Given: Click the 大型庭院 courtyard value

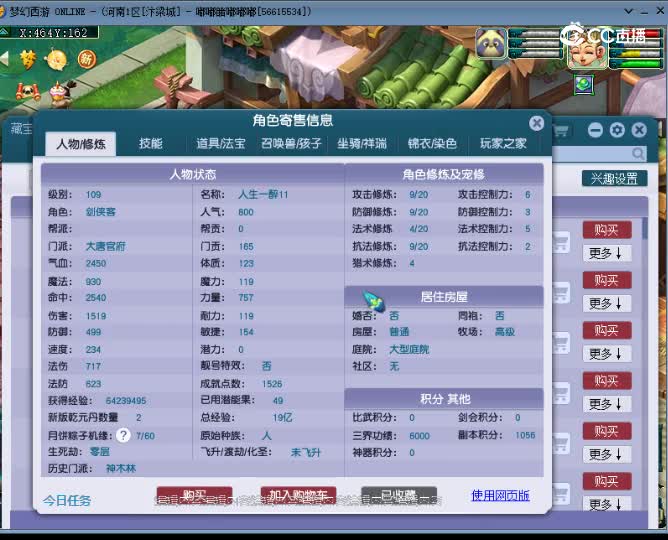Looking at the screenshot, I should [x=409, y=349].
